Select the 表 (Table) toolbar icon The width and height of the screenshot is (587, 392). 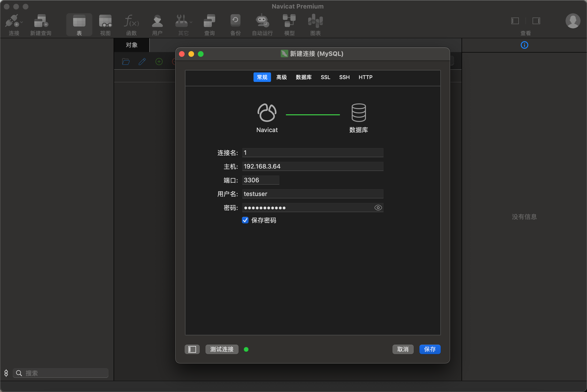(79, 21)
